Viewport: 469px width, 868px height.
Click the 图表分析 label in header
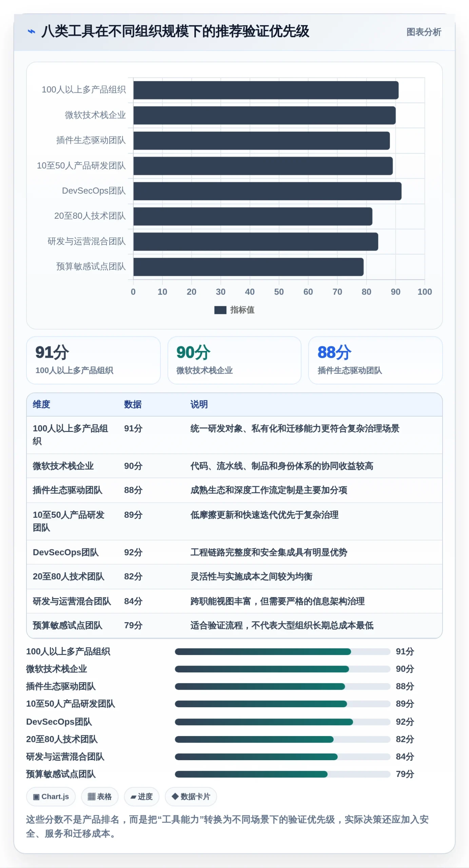click(424, 32)
